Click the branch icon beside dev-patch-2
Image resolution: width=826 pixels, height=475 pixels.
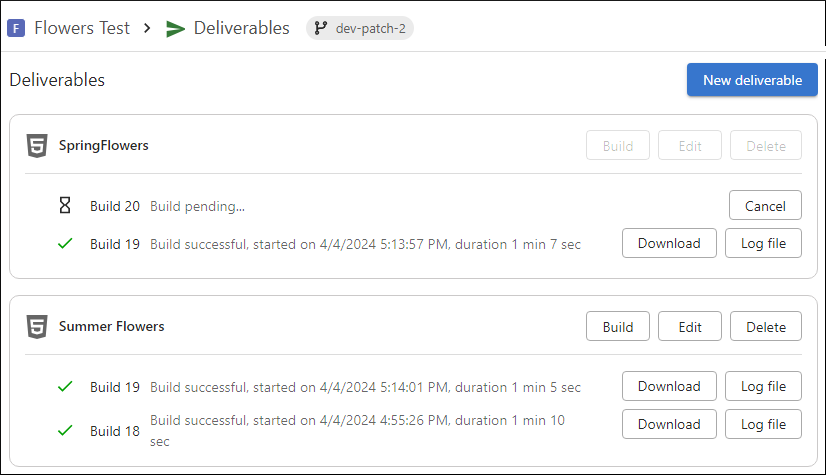pos(321,28)
